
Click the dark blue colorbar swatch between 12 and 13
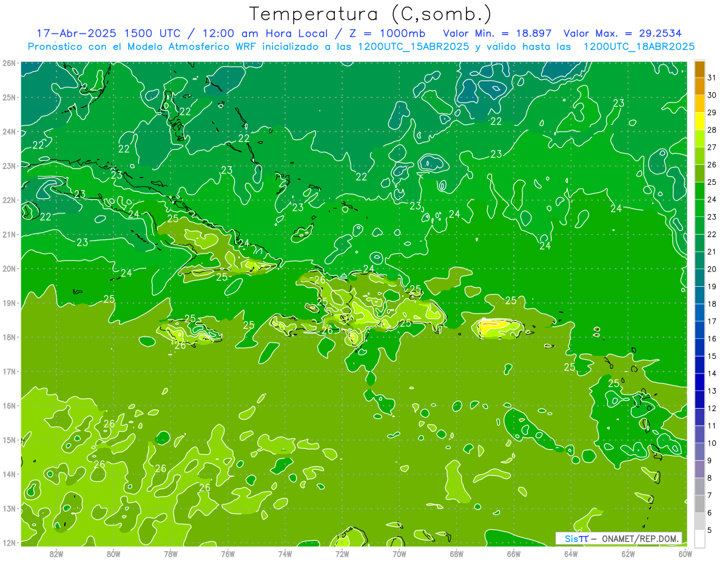point(699,400)
